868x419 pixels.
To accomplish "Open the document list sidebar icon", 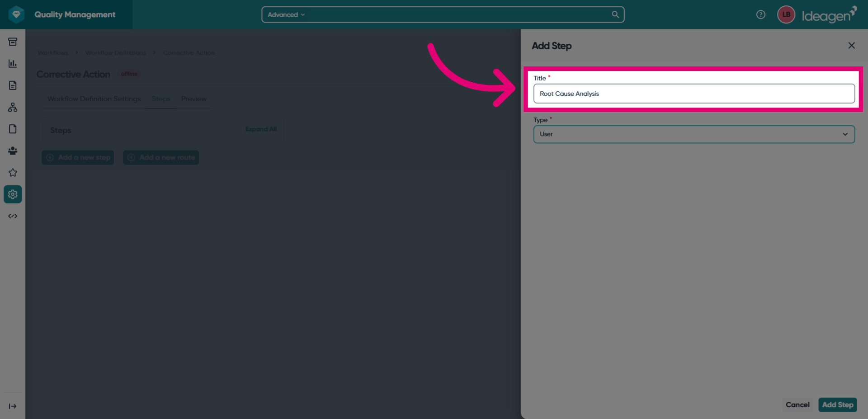I will (x=13, y=85).
